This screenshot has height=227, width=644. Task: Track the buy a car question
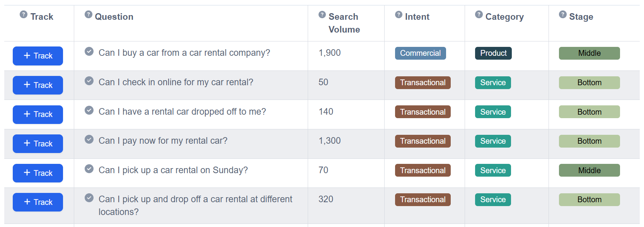pyautogui.click(x=38, y=56)
